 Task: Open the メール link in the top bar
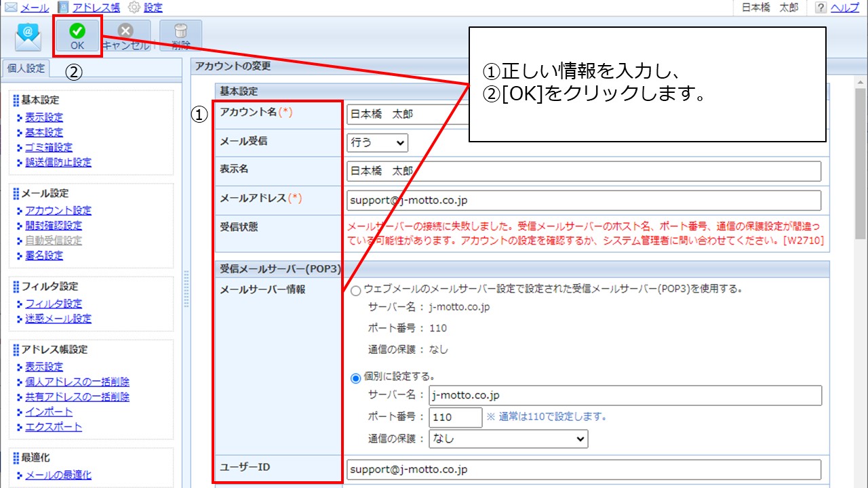click(35, 8)
